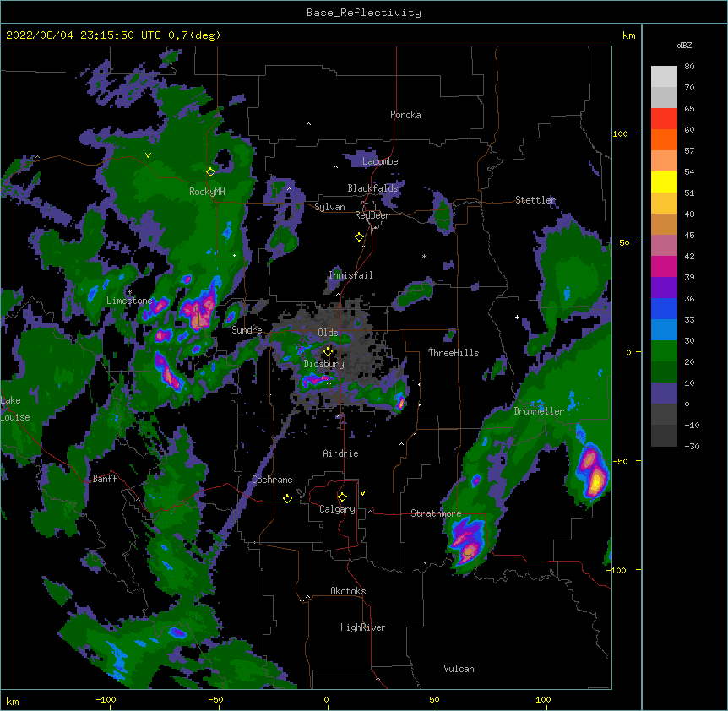Click the HighRiver label

click(363, 627)
